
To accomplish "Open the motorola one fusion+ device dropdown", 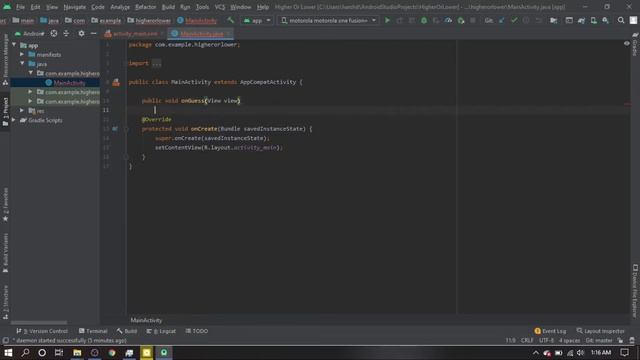I will pos(328,20).
